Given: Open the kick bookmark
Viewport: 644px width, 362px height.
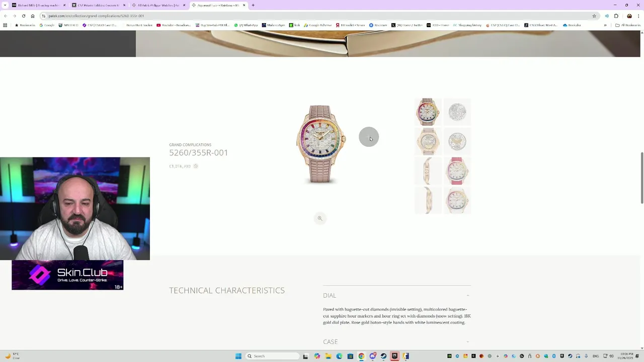Looking at the screenshot, I should click(x=294, y=25).
